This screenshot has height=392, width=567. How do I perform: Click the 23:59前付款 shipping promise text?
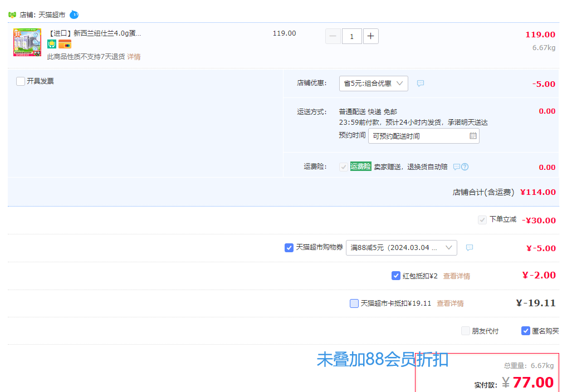413,122
